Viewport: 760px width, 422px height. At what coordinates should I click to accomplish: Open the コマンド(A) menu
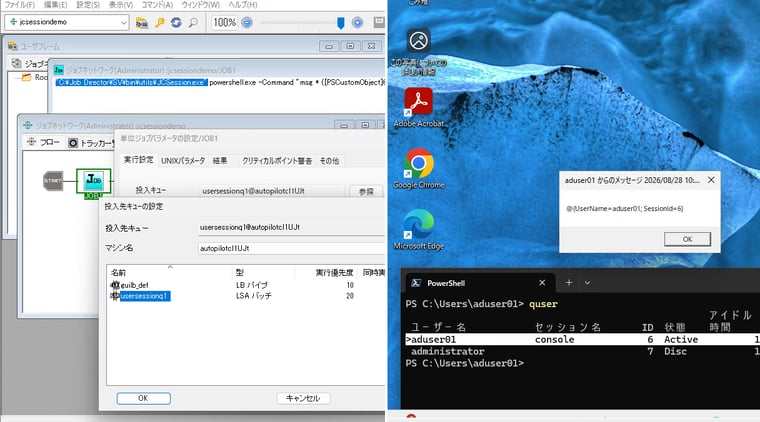pyautogui.click(x=157, y=4)
